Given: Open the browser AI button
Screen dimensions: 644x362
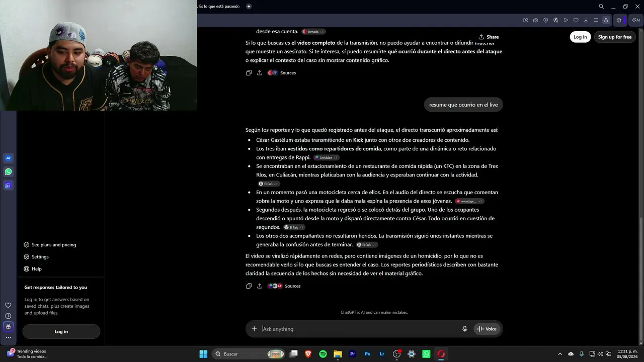Looking at the screenshot, I should [x=636, y=20].
